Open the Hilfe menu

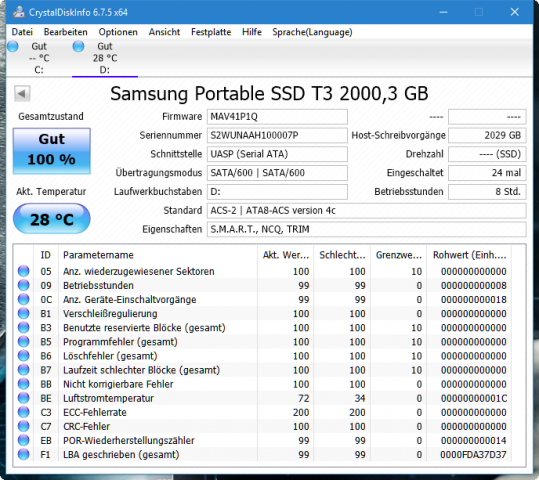[x=252, y=32]
